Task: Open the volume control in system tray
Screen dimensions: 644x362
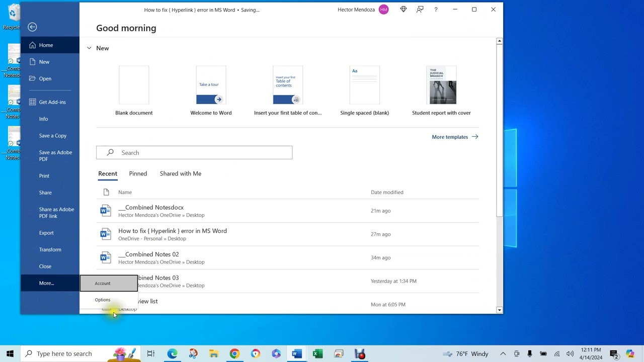Action: tap(570, 353)
